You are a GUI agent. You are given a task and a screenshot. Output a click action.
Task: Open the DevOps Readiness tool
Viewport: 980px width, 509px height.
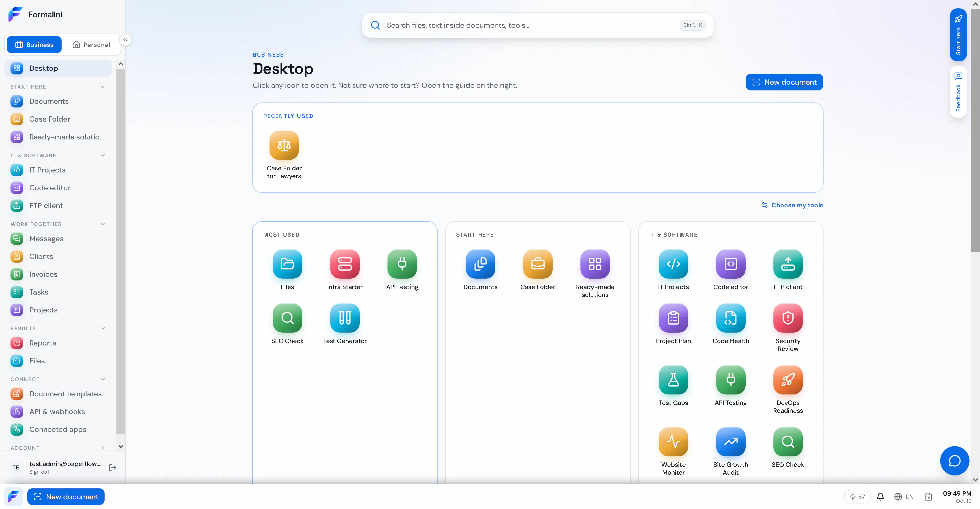(x=788, y=389)
